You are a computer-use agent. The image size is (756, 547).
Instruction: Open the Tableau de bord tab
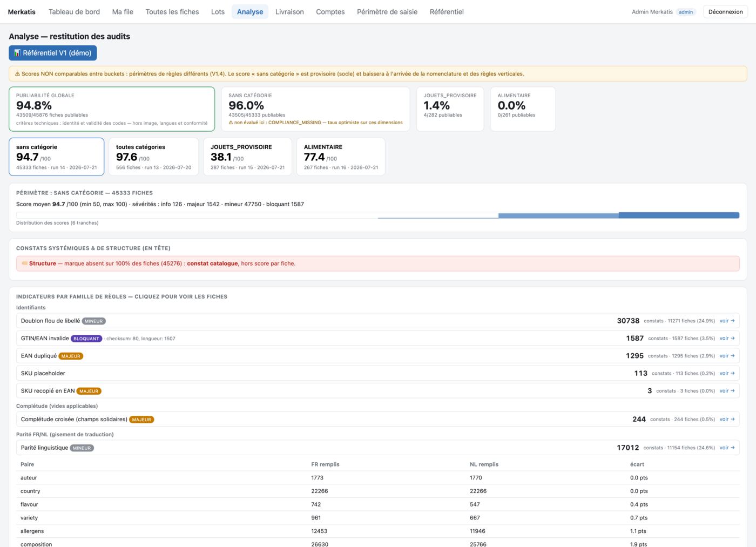click(74, 12)
